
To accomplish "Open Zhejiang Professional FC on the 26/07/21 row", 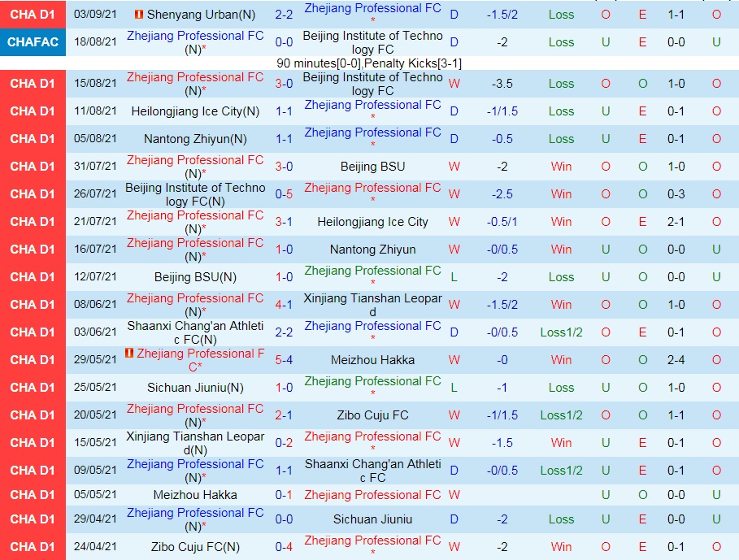I will coord(372,189).
